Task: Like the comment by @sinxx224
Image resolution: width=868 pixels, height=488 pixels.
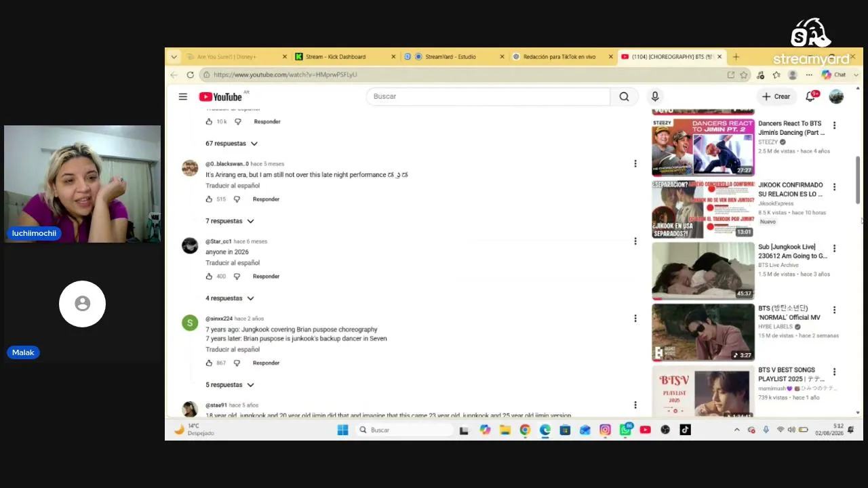Action: (209, 363)
